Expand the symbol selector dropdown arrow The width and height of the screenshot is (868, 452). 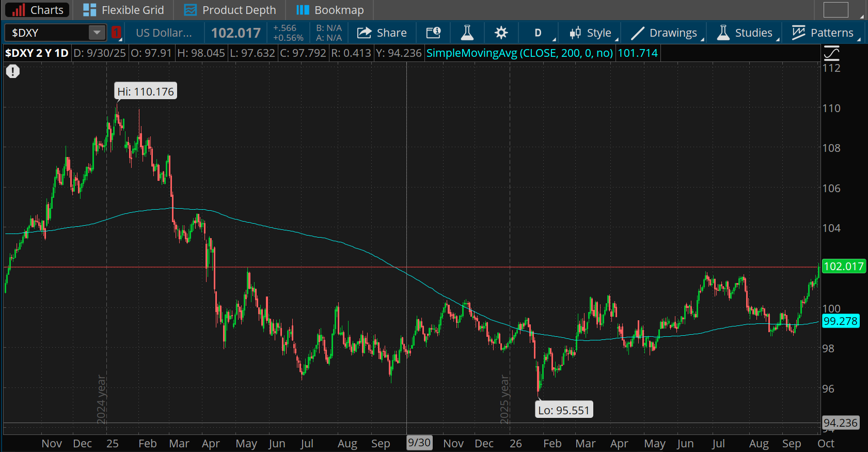(x=97, y=33)
